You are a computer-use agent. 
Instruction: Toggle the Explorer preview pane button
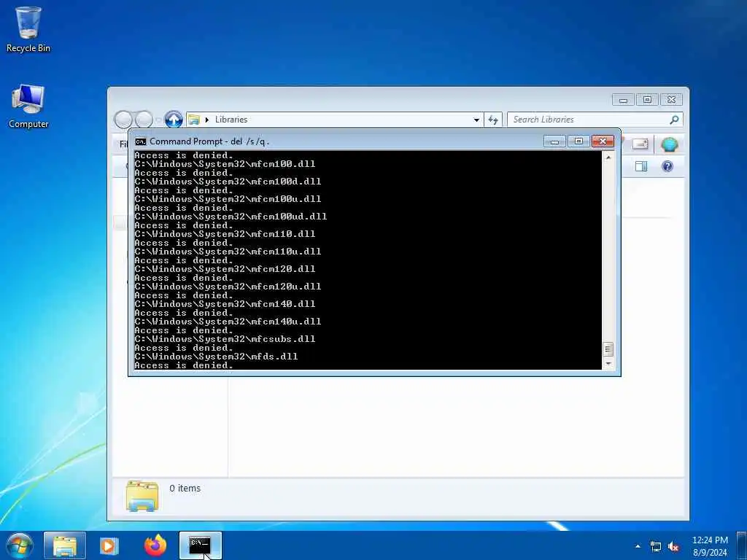coord(641,166)
